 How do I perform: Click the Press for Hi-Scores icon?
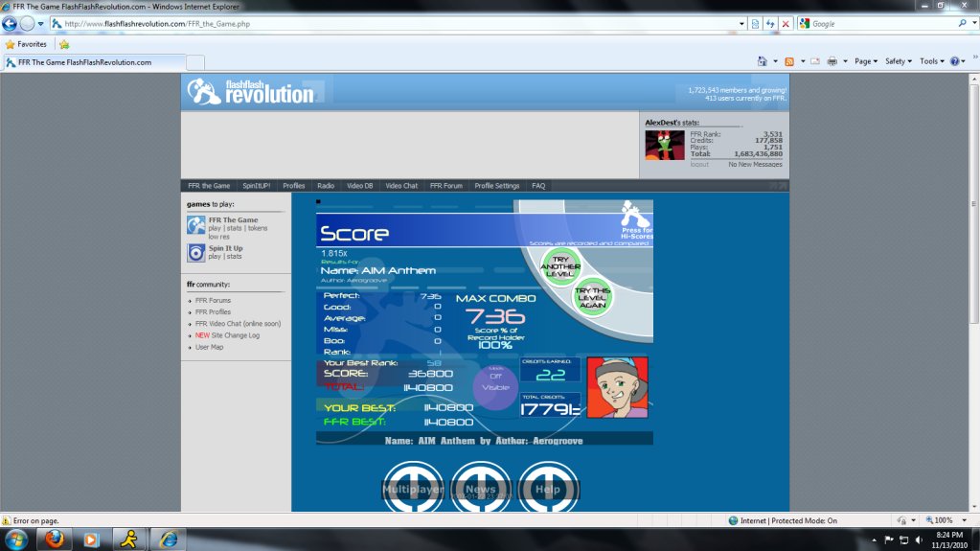click(x=635, y=215)
